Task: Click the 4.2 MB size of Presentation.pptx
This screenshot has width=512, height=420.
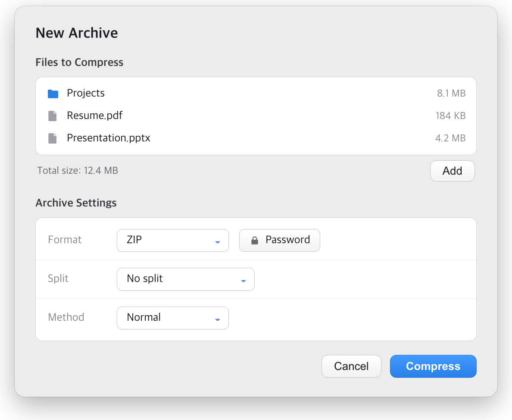Action: pyautogui.click(x=450, y=138)
